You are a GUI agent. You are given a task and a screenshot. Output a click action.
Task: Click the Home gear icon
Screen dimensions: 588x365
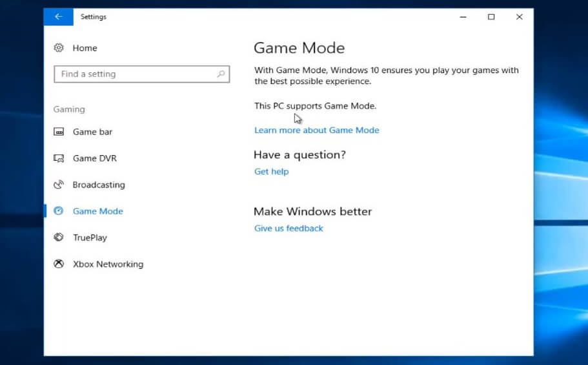[59, 48]
